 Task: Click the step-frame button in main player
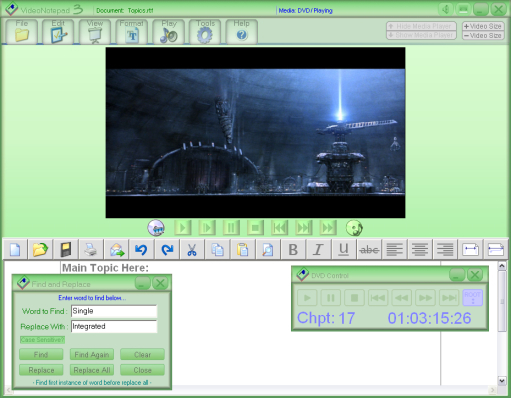207,228
